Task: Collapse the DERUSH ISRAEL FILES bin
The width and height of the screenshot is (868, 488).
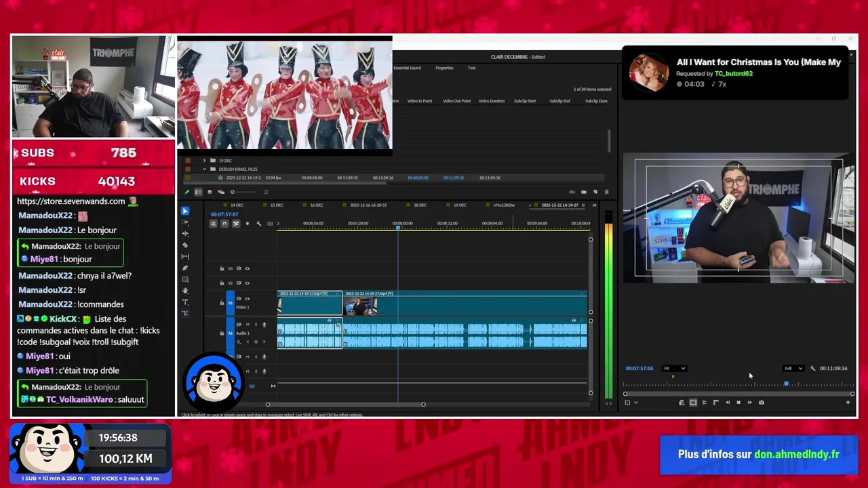Action: pos(204,169)
